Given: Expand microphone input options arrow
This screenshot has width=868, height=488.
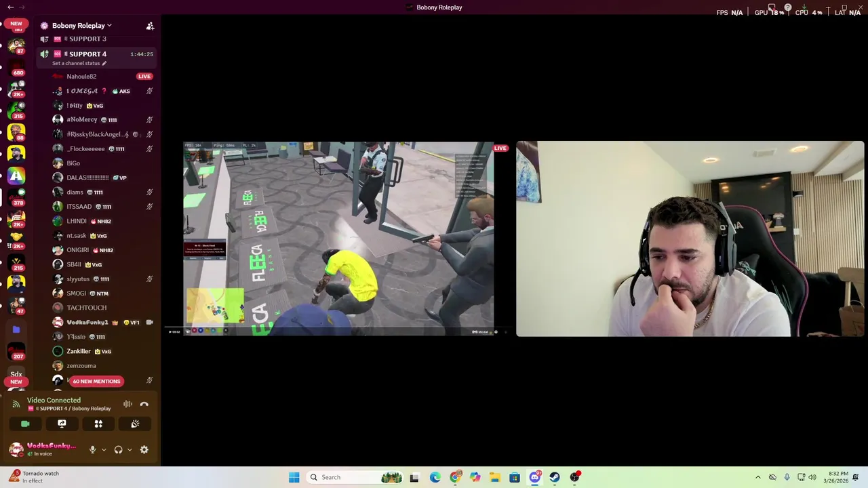Looking at the screenshot, I should (104, 449).
